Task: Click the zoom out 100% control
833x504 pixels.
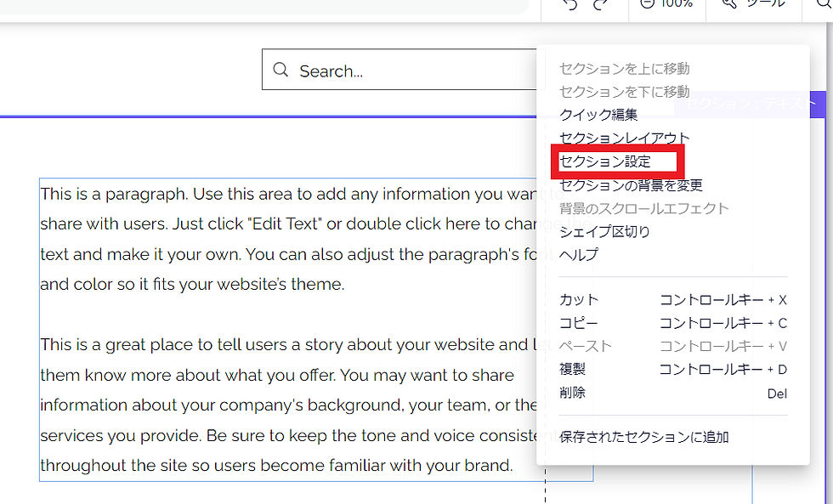Action: coord(666,3)
